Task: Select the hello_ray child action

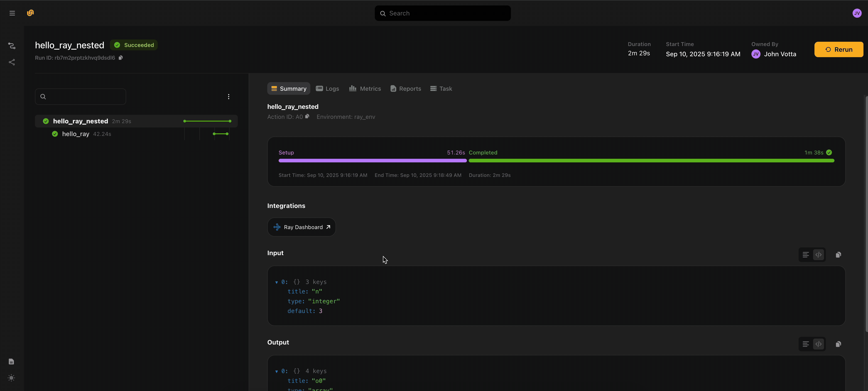Action: tap(76, 134)
